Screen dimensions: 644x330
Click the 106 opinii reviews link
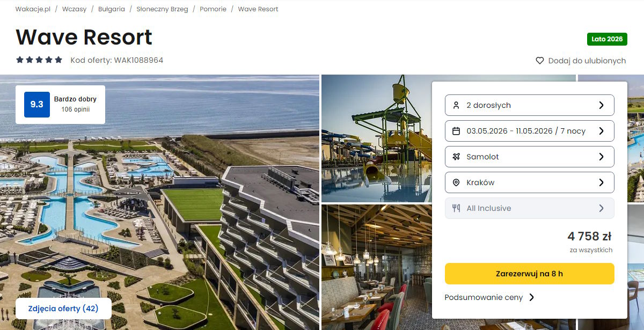[75, 109]
